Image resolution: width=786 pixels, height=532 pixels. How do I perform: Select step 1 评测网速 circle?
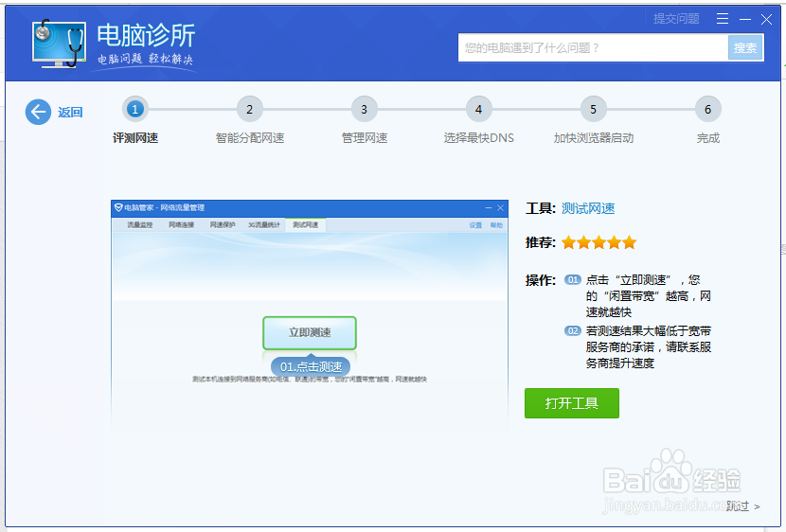coord(134,109)
